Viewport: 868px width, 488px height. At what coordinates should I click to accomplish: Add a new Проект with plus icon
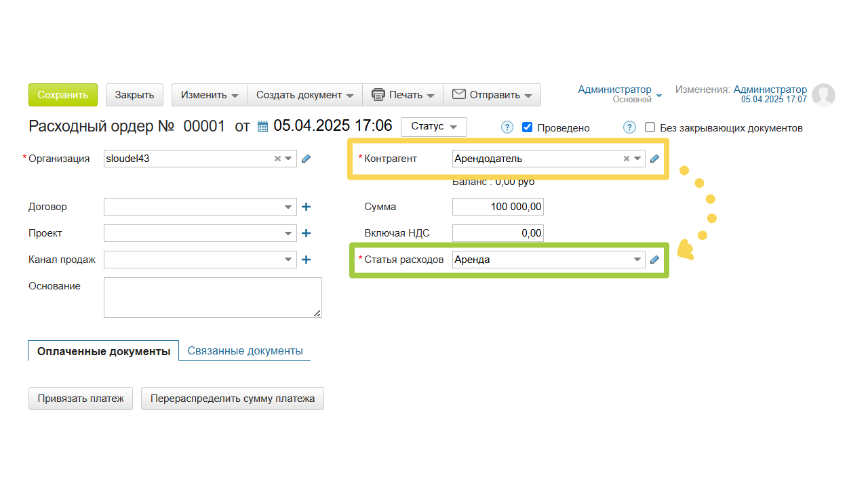(306, 233)
